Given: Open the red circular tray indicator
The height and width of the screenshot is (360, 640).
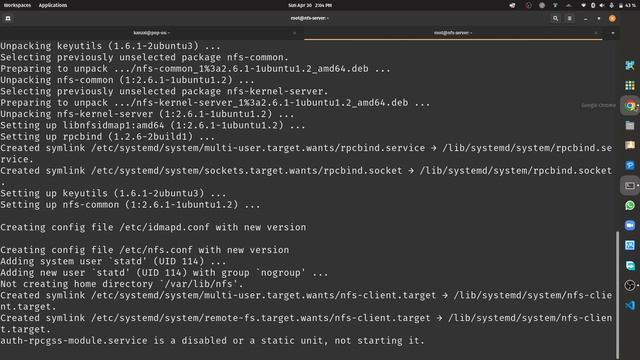Looking at the screenshot, I should (528, 5).
